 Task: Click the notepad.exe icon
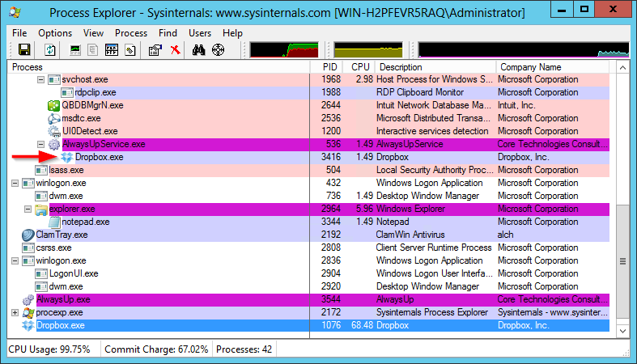click(x=54, y=222)
